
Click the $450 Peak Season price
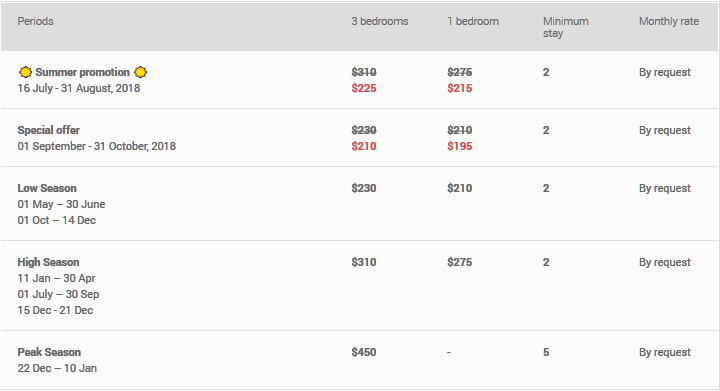(x=364, y=352)
